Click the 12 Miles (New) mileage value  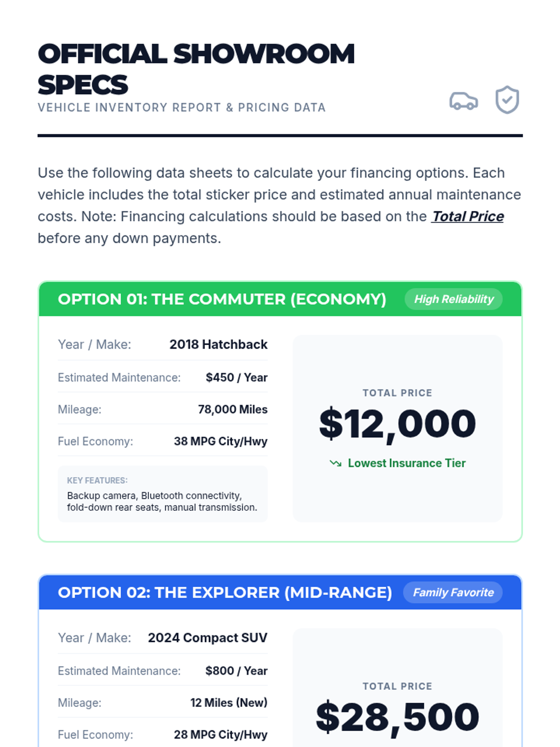(x=229, y=702)
